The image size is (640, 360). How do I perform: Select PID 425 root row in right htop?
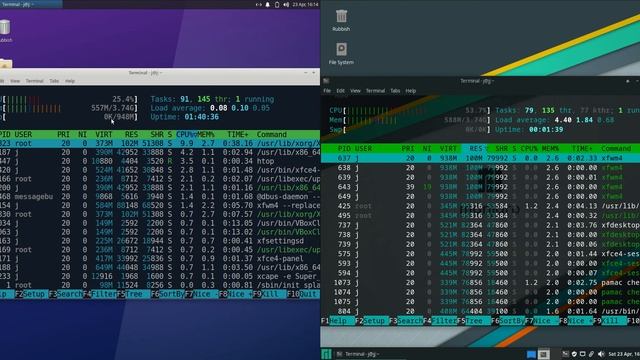[480, 206]
